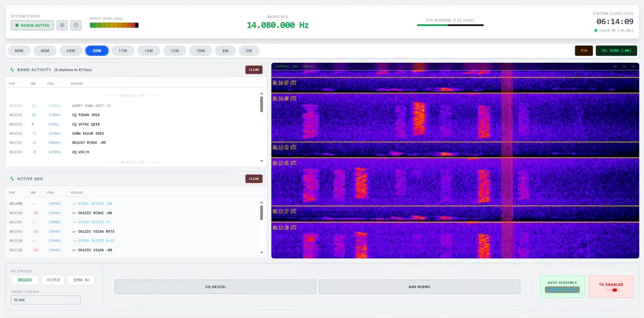The image size is (644, 318).
Task: Select the 15M band tab
Action: (x=149, y=50)
